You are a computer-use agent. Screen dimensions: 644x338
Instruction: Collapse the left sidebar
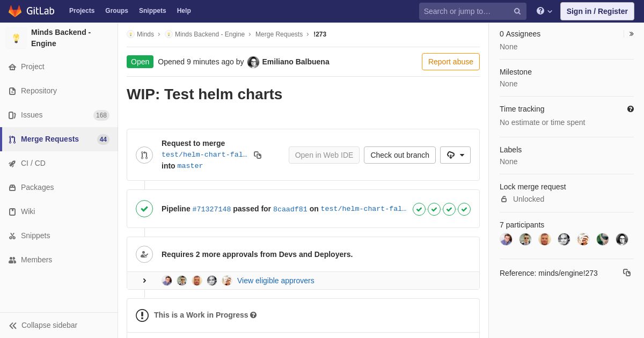pos(43,325)
